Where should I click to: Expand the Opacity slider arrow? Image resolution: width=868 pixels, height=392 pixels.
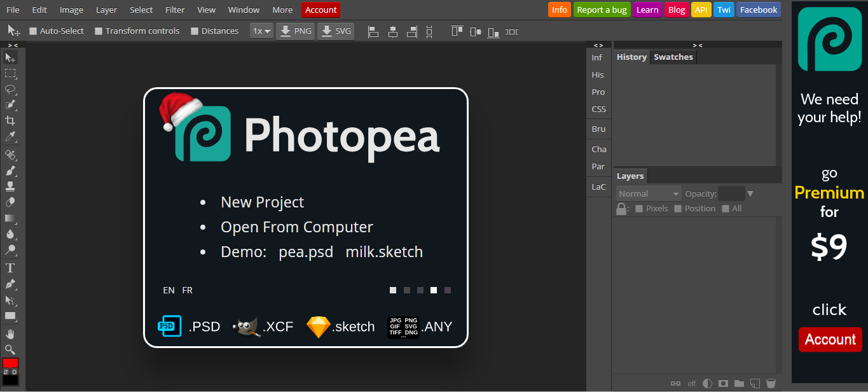click(750, 193)
